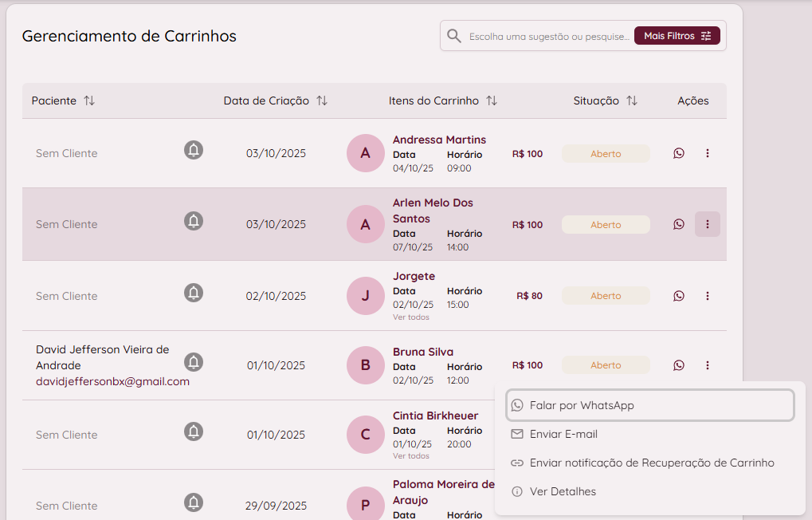This screenshot has height=520, width=812.
Task: Click Ver todos link under Jorgete
Action: [411, 317]
